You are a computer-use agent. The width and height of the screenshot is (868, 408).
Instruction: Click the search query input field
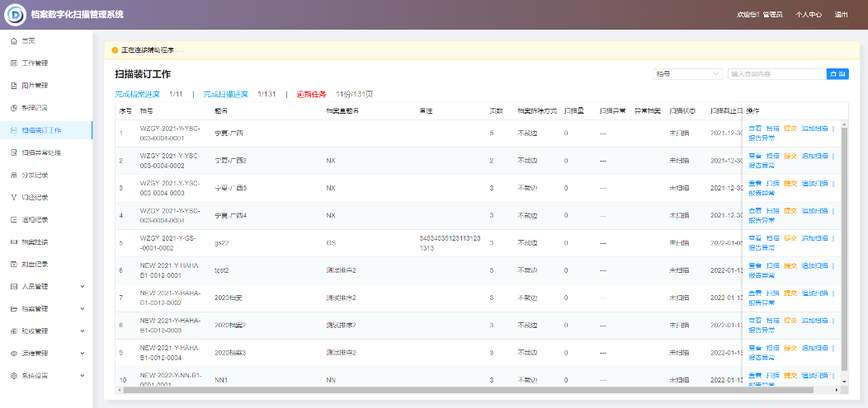coord(776,74)
